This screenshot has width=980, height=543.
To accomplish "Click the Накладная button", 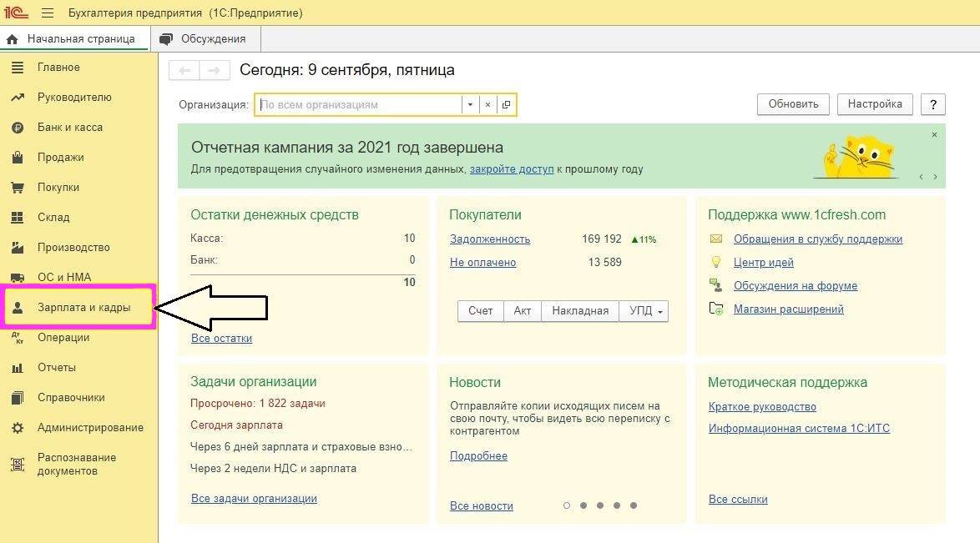I will [x=580, y=311].
